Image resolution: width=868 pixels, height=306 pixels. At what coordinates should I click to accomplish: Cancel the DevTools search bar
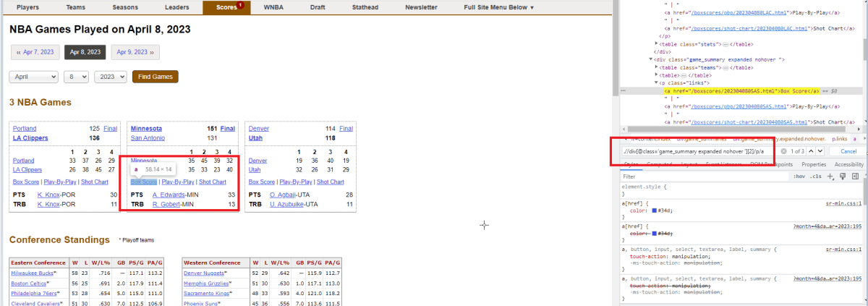pos(848,151)
